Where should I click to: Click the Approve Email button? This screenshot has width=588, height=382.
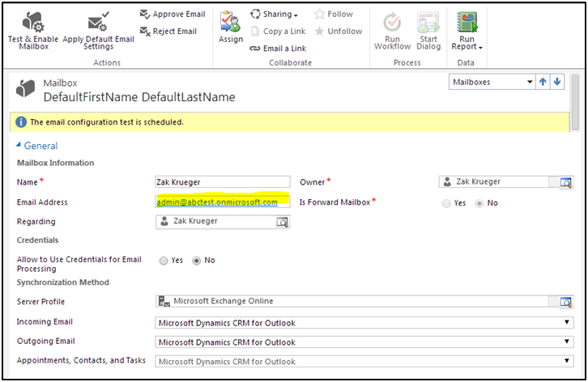[173, 15]
